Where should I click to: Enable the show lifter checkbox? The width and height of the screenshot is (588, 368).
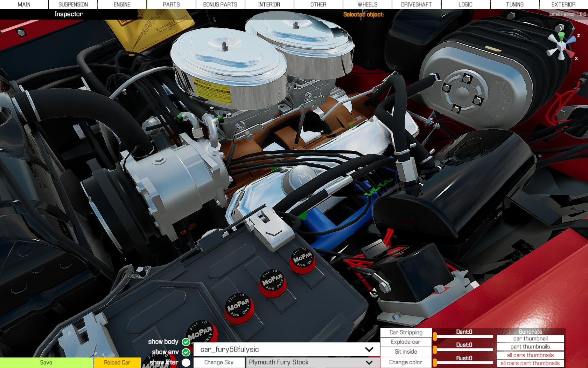(x=186, y=362)
